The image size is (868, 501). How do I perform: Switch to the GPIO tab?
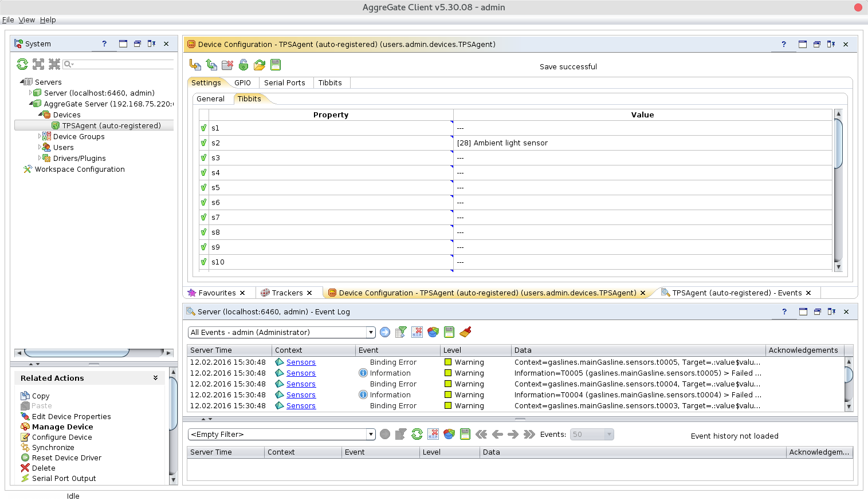pos(242,82)
